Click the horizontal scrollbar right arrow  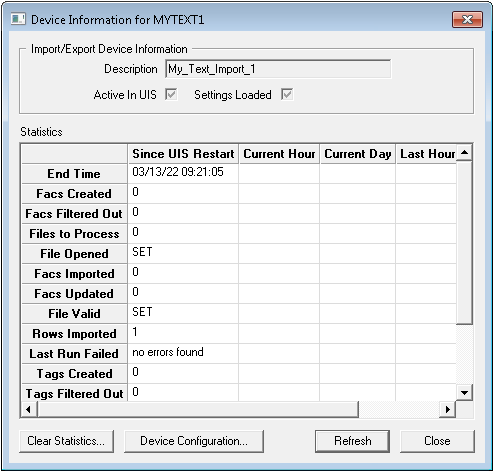(x=448, y=409)
